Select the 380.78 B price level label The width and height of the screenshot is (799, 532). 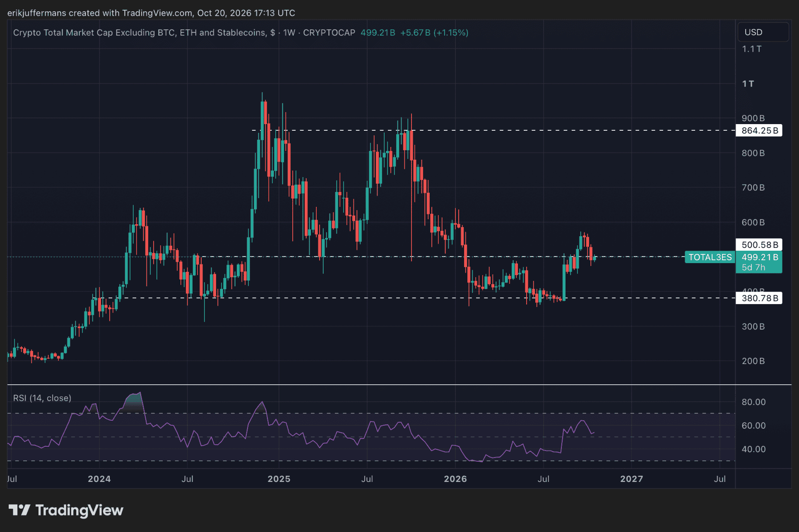(x=759, y=298)
